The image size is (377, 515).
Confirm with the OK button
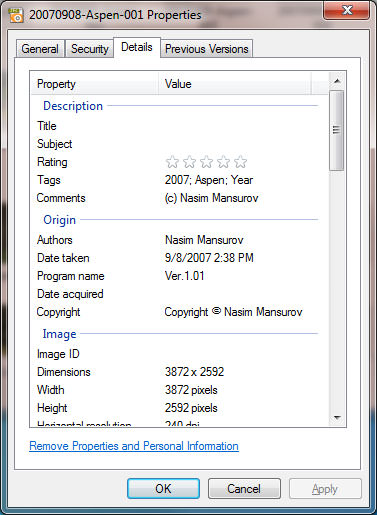pos(163,489)
